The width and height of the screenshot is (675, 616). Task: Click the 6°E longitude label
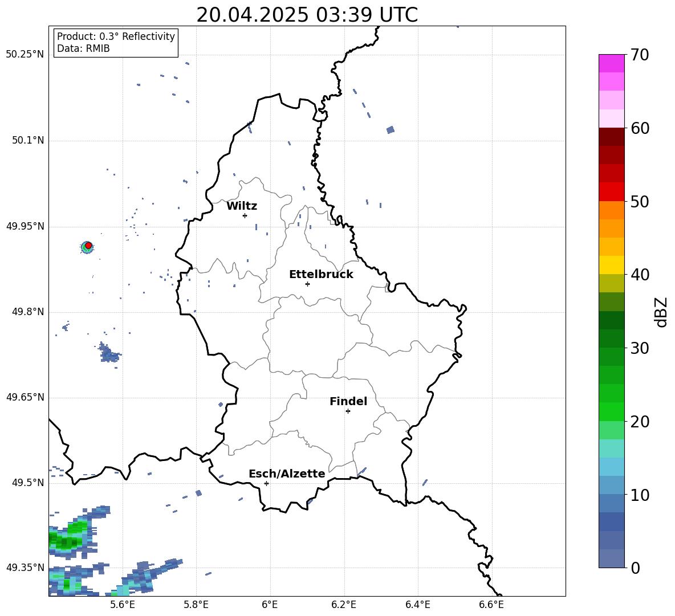click(270, 605)
